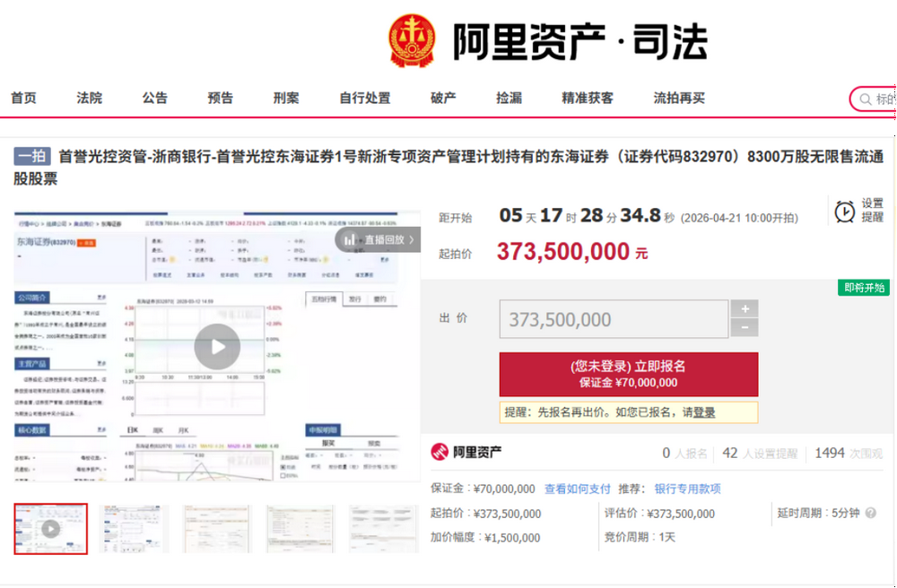The height and width of the screenshot is (588, 897).
Task: Open the 银行专用款项 link
Action: tap(687, 489)
